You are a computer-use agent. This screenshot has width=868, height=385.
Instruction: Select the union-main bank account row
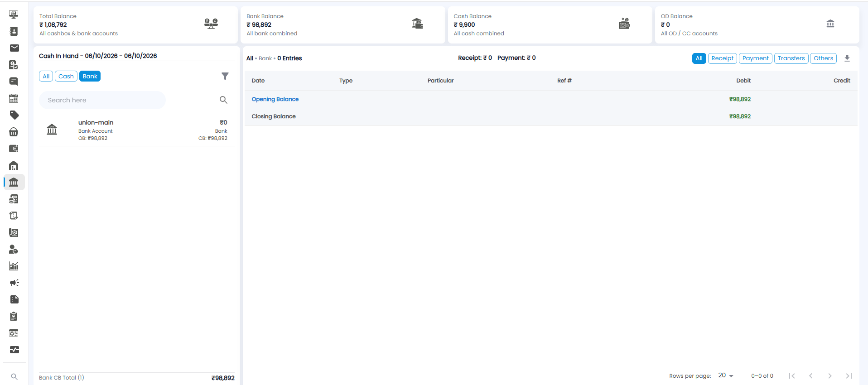pos(137,130)
